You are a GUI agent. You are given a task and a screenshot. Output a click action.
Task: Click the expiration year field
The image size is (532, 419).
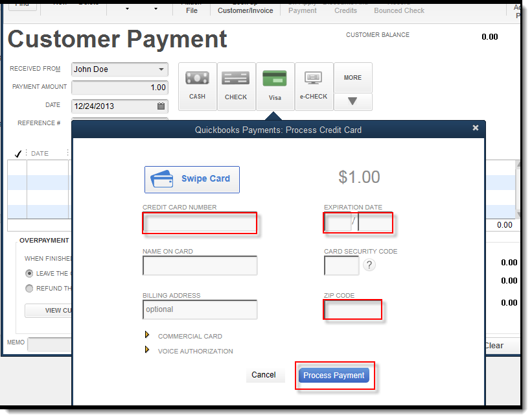(375, 222)
